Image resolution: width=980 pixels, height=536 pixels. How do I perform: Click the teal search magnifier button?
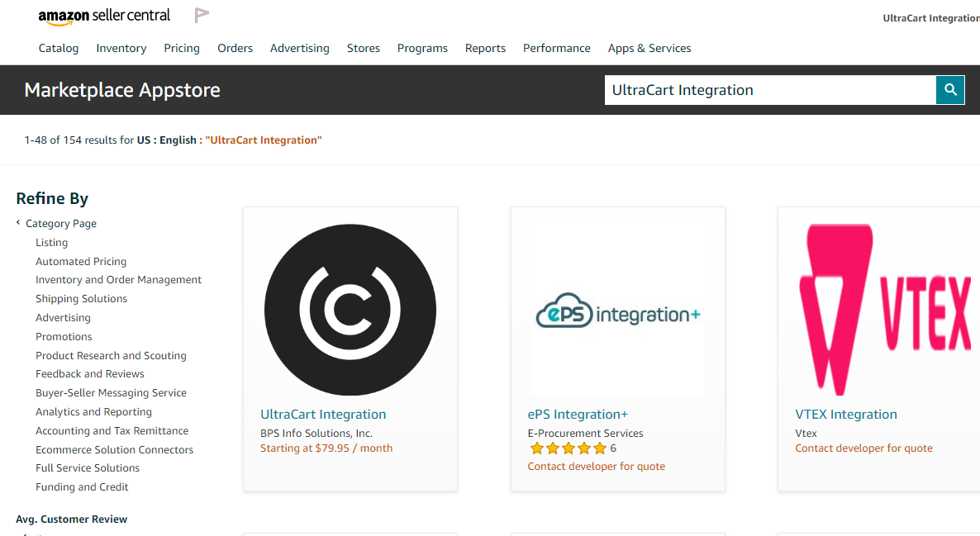tap(950, 90)
